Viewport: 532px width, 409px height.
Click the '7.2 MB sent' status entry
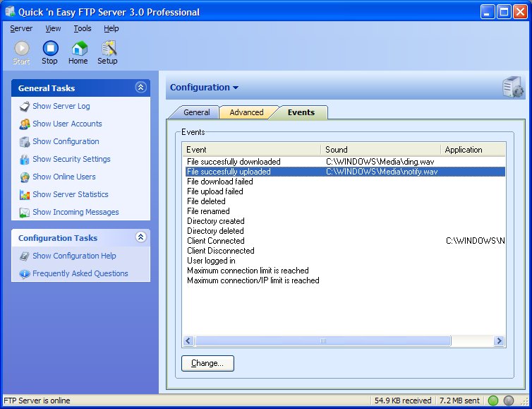460,401
